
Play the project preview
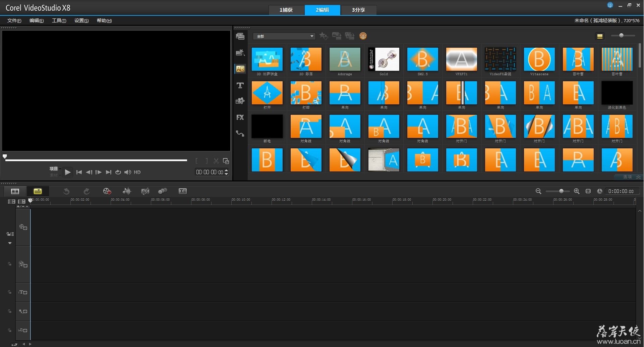click(68, 172)
